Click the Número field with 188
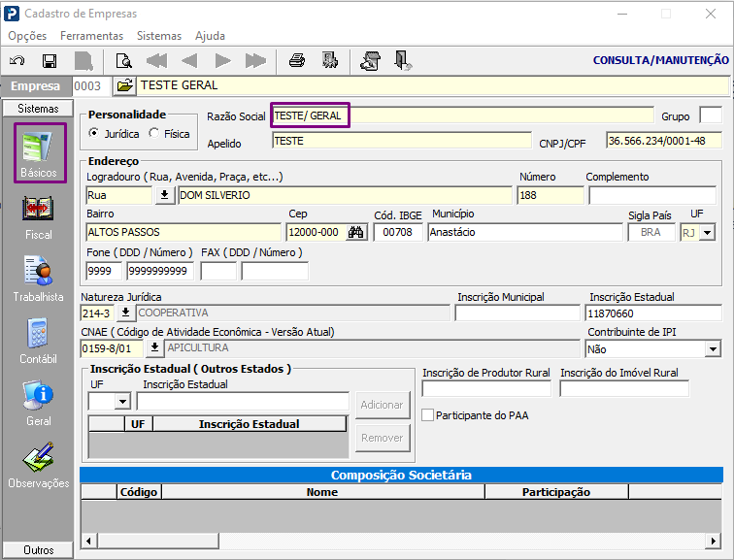Image resolution: width=734 pixels, height=560 pixels. tap(550, 195)
